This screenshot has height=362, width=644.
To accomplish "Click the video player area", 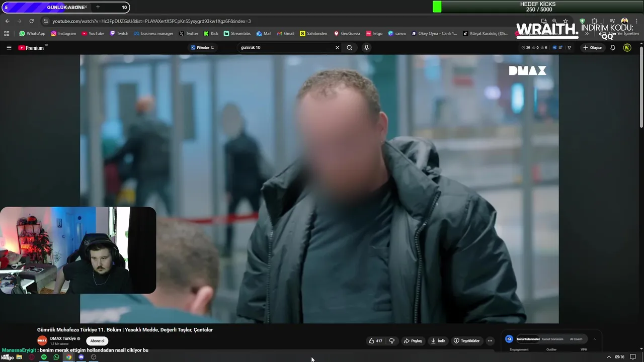I will pyautogui.click(x=319, y=189).
